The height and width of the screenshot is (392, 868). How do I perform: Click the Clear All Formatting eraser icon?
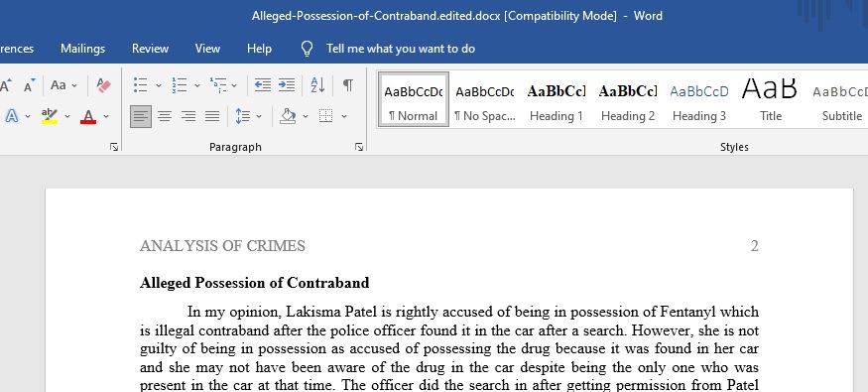coord(103,85)
